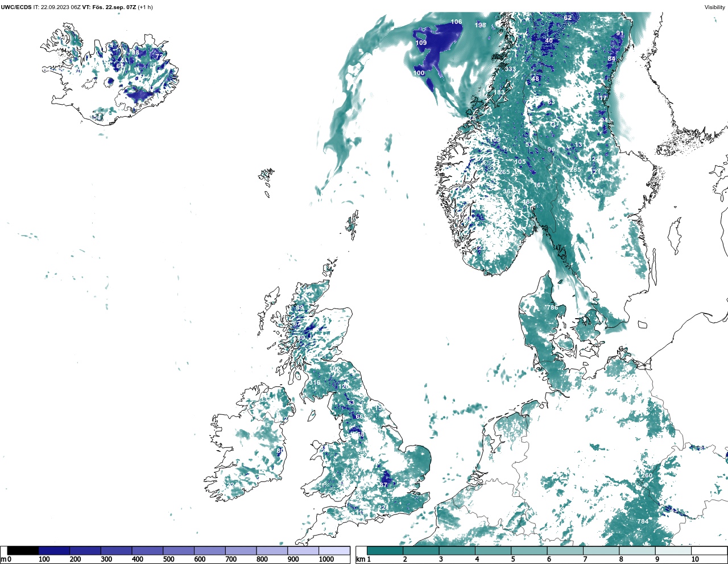
Task: Click the '1000' label on metre legend
Action: [326, 559]
